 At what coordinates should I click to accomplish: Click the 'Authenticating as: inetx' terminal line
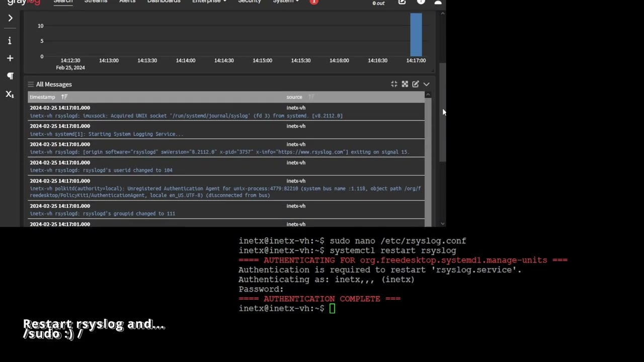pyautogui.click(x=327, y=280)
